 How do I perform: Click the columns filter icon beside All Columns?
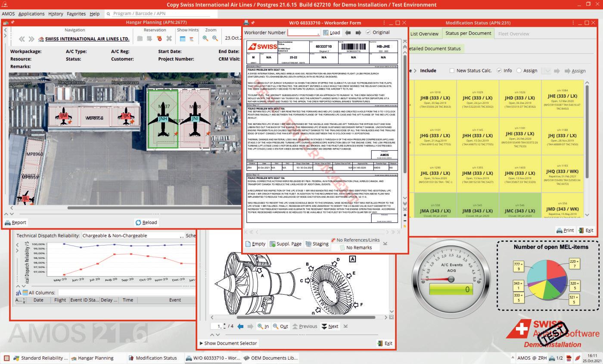(x=25, y=292)
